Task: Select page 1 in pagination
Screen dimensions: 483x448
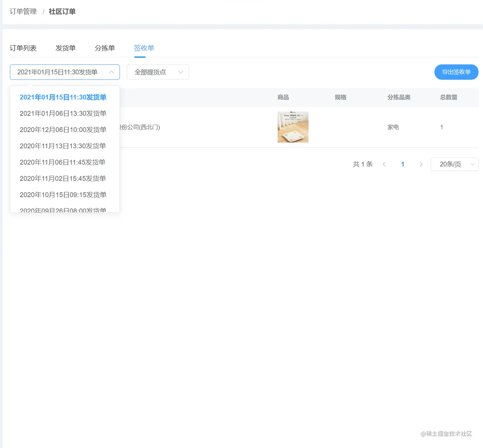Action: pos(403,164)
